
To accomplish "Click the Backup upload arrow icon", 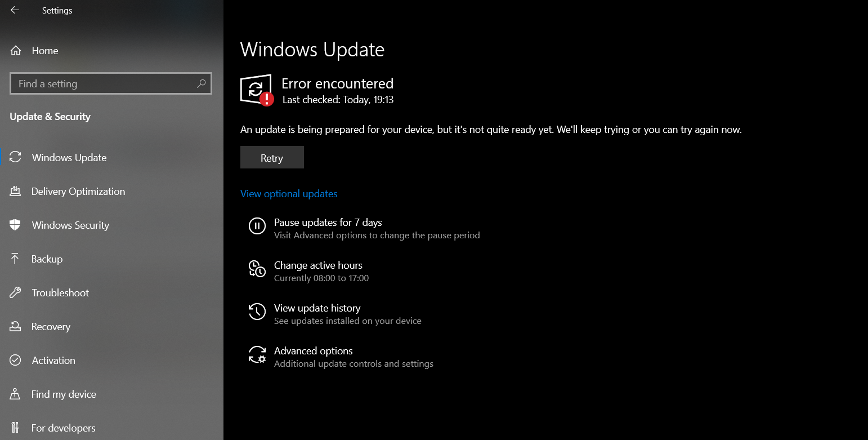I will click(x=16, y=259).
